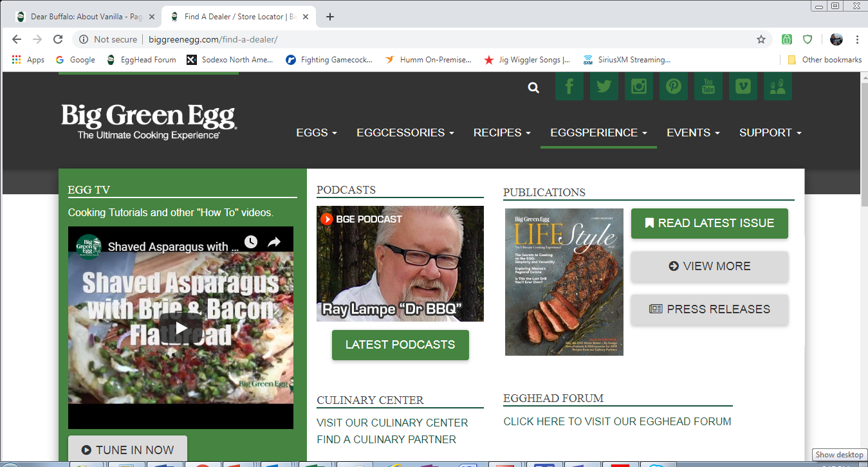The image size is (868, 467).
Task: Expand the EGGCESSORIES dropdown menu
Action: click(x=405, y=133)
